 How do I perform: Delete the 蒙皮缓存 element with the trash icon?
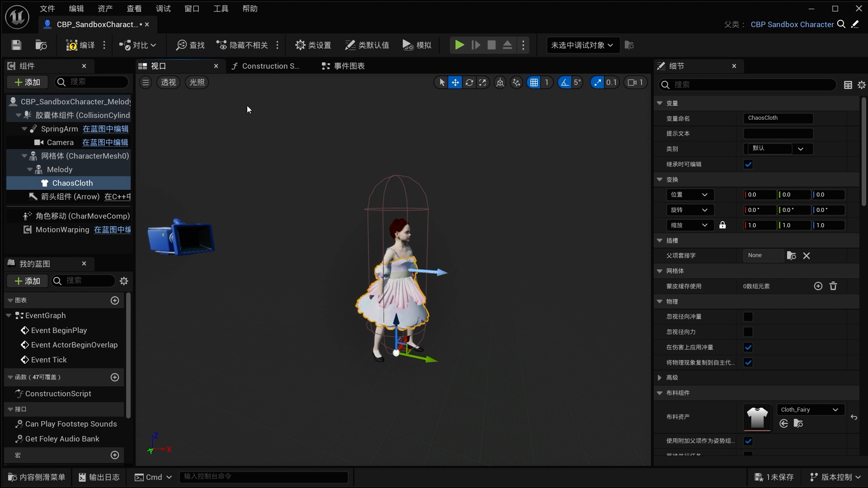(x=833, y=286)
